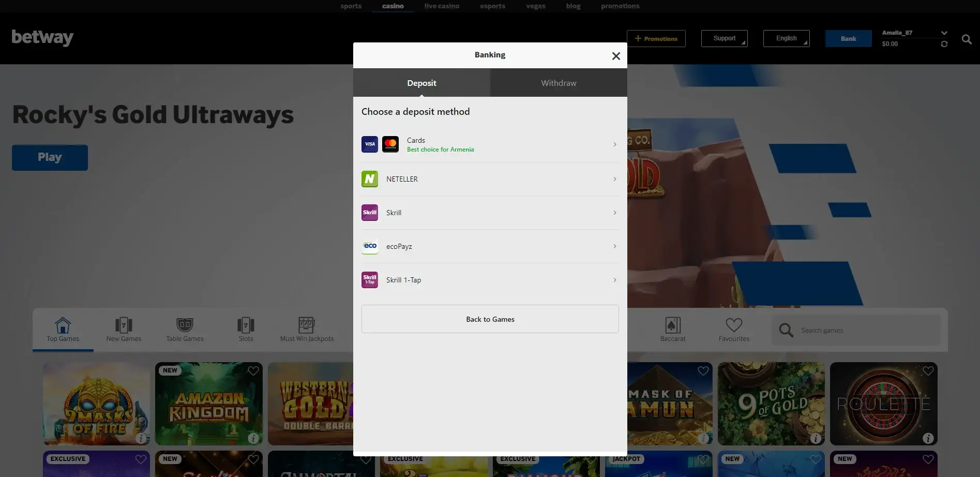Open the English language dropdown
This screenshot has width=980, height=477.
(786, 38)
